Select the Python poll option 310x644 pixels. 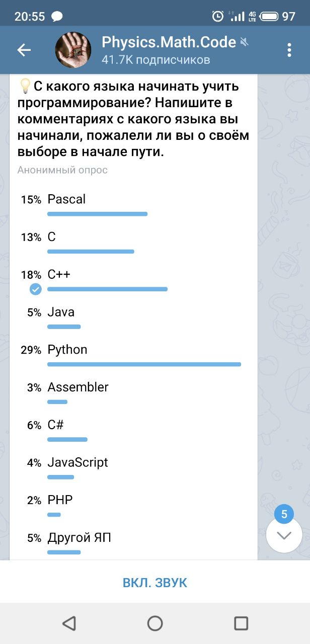67,350
